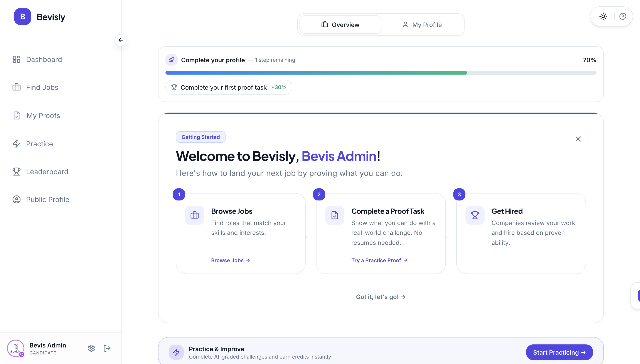Click the rocket icon beside Complete your profile
This screenshot has height=364, width=640.
(x=171, y=60)
